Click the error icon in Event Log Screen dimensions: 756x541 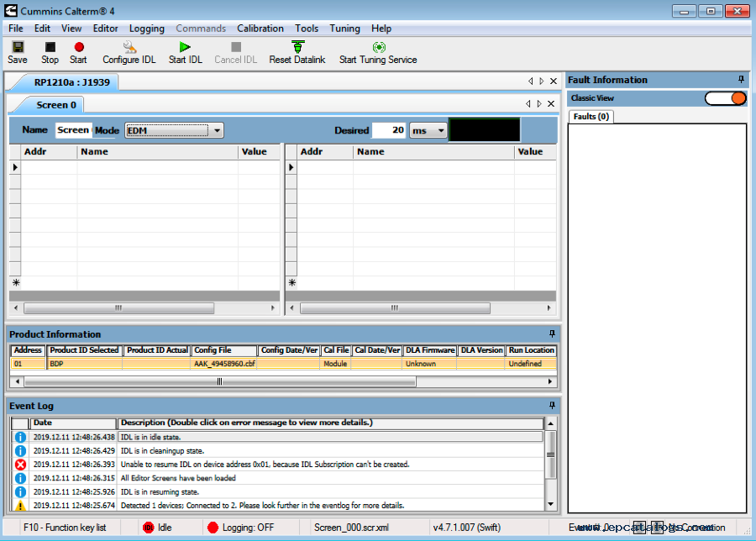point(20,465)
